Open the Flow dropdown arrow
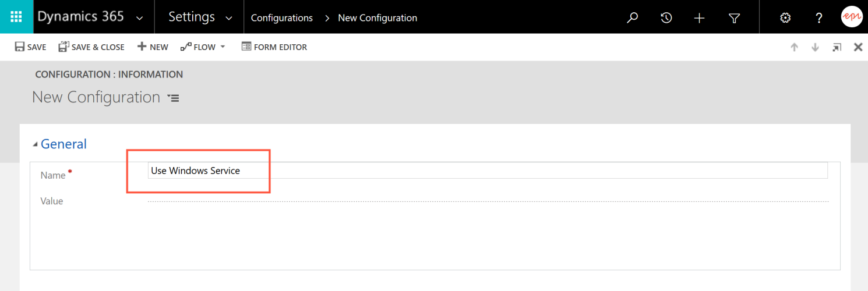 coord(223,47)
